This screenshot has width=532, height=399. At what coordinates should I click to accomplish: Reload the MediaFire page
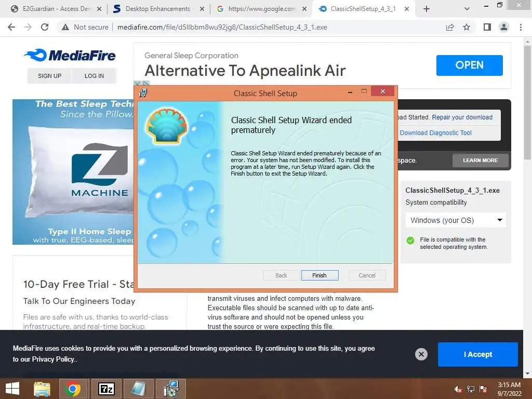pyautogui.click(x=45, y=27)
